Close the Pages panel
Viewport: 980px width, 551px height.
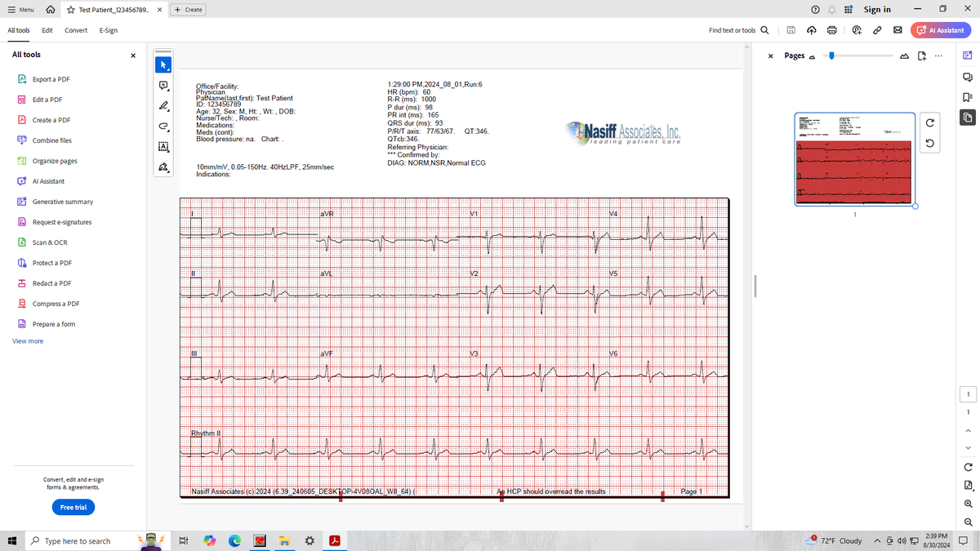[x=772, y=56]
